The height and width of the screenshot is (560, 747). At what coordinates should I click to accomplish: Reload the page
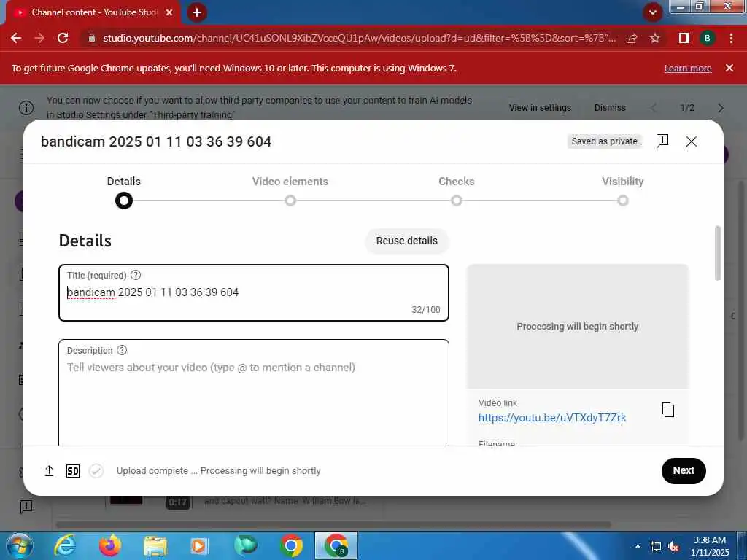tap(63, 38)
